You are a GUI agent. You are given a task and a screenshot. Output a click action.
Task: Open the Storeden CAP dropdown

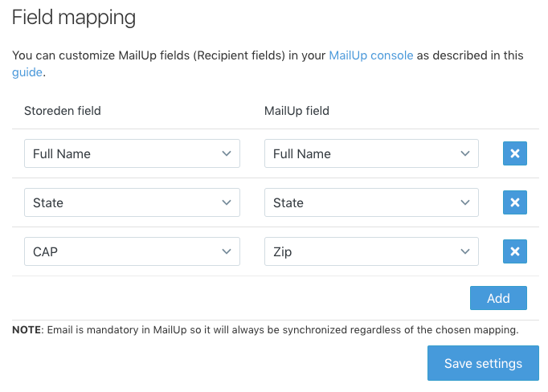point(132,252)
